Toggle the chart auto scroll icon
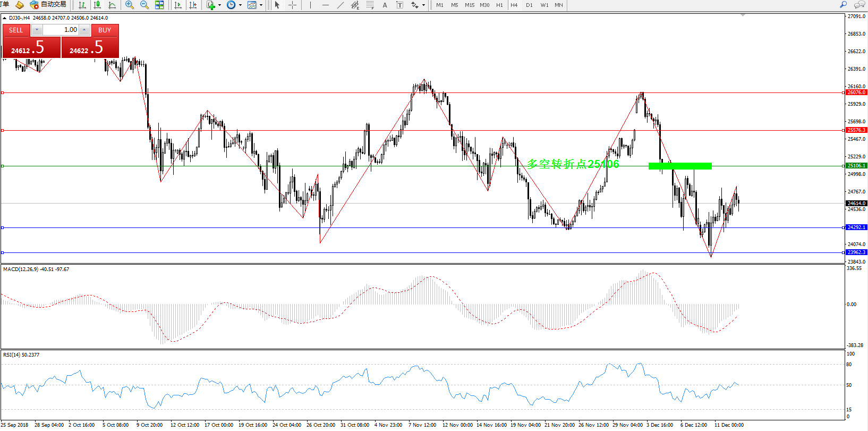 coord(178,5)
